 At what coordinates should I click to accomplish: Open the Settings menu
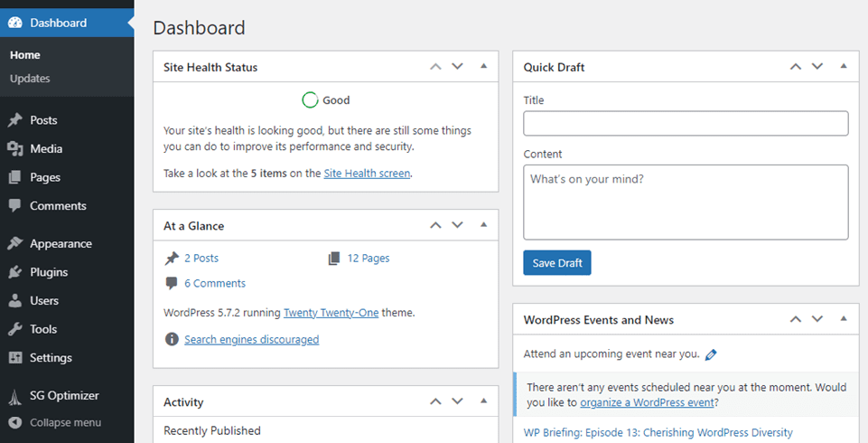[x=51, y=358]
